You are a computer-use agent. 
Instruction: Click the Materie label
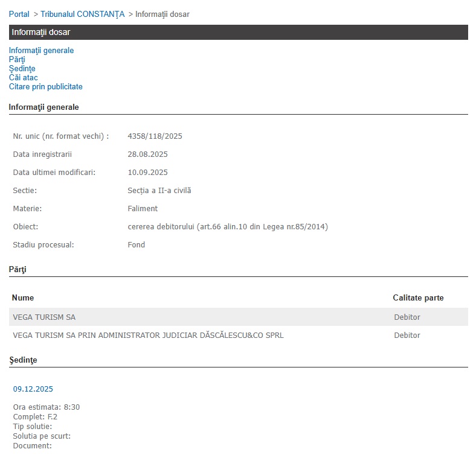point(27,209)
